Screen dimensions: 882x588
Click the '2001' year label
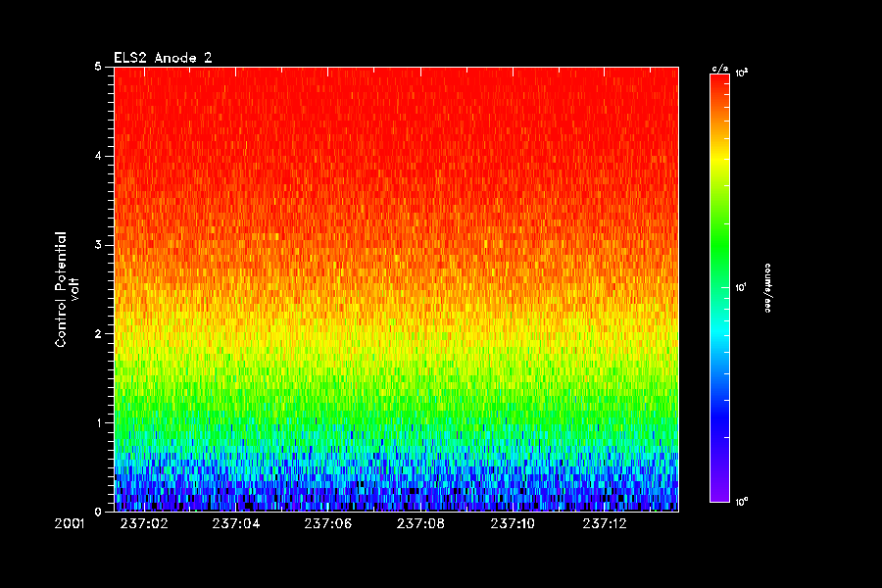click(70, 524)
